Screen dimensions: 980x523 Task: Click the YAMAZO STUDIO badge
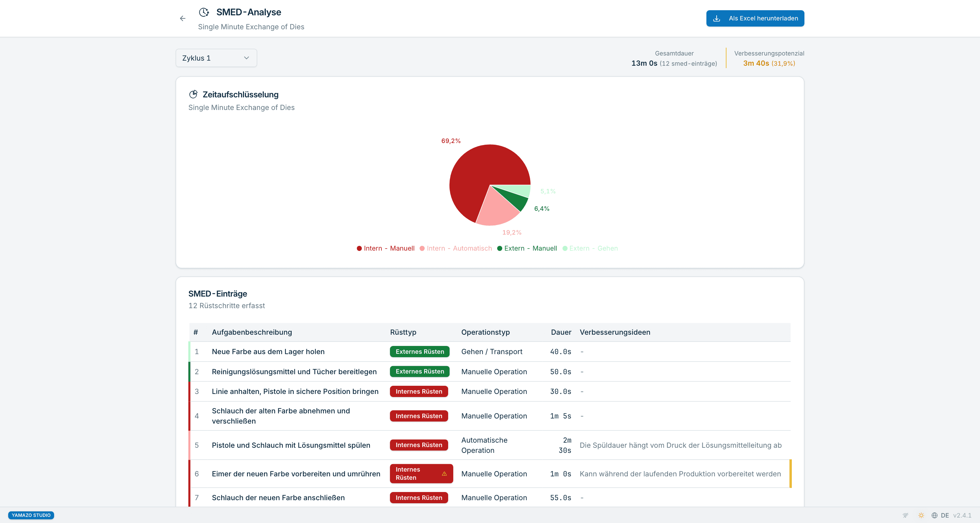click(31, 515)
